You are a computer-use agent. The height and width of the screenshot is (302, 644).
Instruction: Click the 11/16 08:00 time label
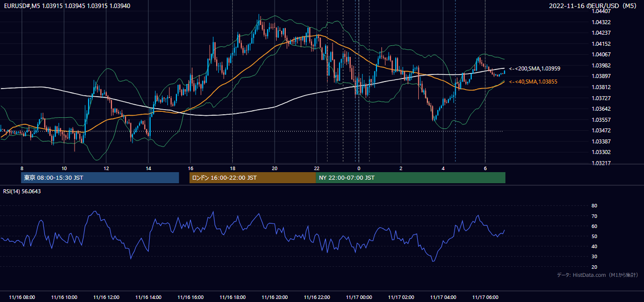[x=22, y=297]
